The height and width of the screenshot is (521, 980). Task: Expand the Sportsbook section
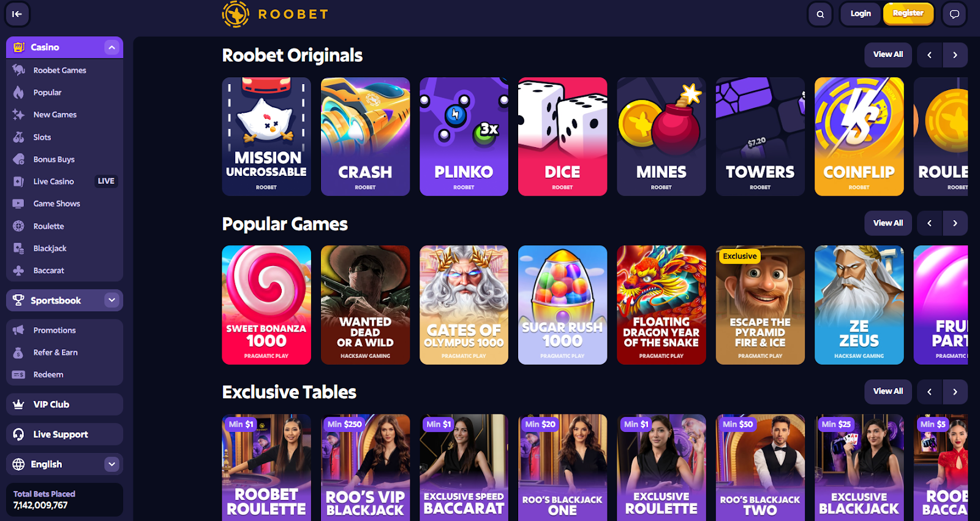(111, 300)
